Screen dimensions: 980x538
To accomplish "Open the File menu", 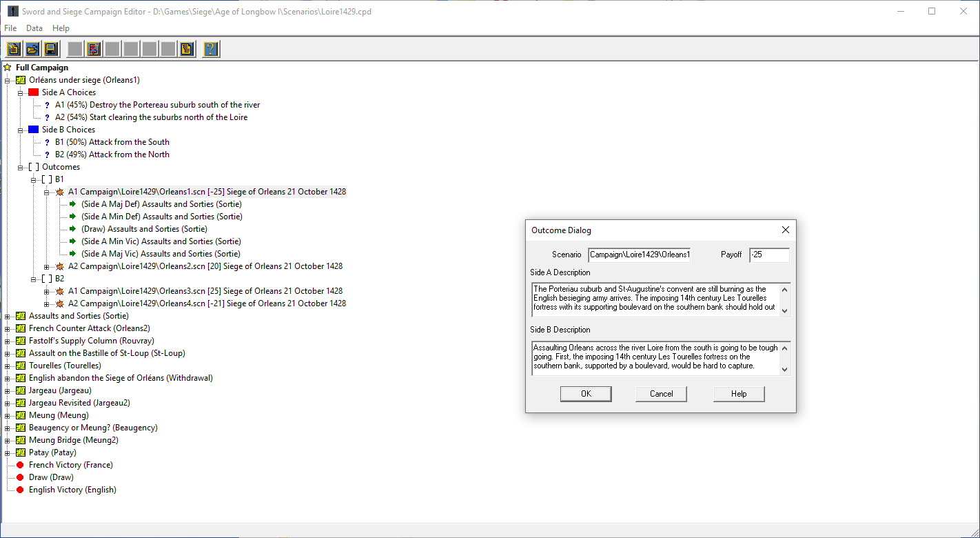I will 10,28.
